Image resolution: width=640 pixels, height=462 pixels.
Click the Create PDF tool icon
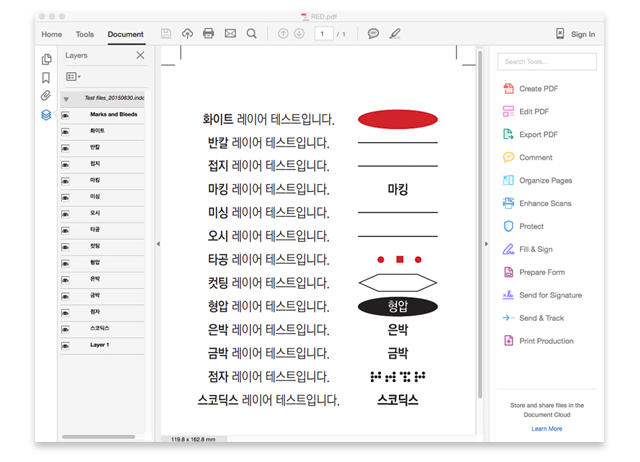point(508,89)
